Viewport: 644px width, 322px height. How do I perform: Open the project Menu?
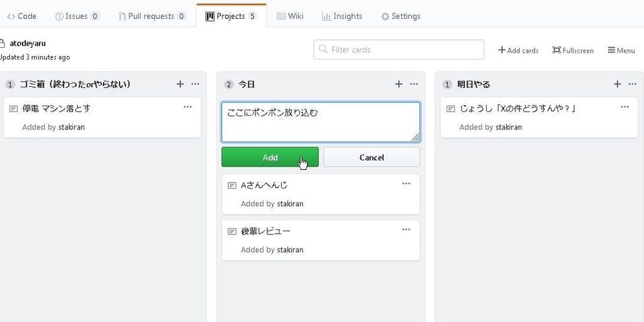(x=621, y=50)
